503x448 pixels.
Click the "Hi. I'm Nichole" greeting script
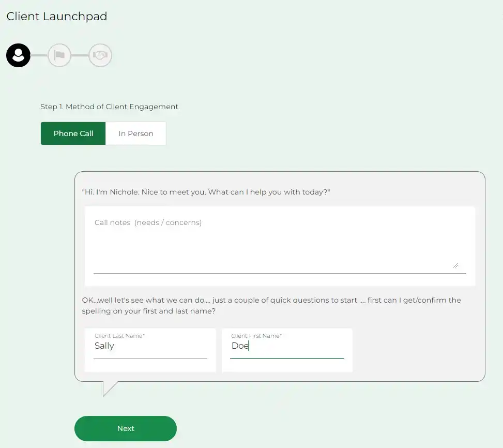[206, 192]
